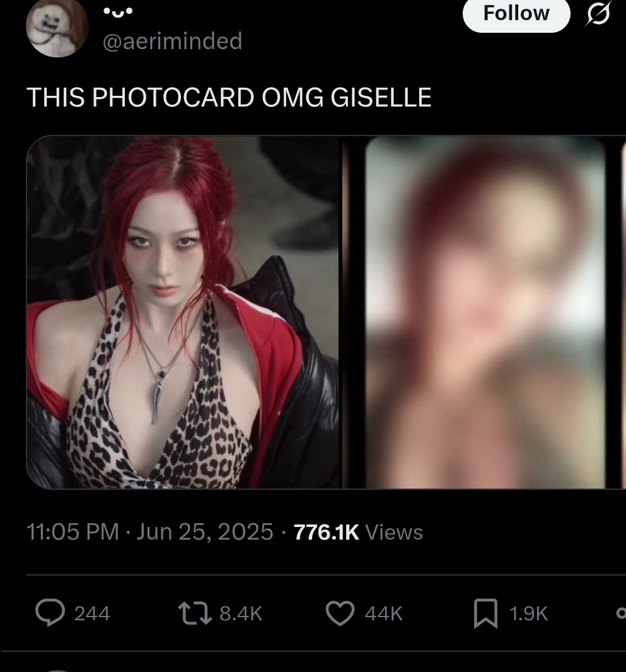The image size is (626, 672).
Task: Click the Jun 25, 2025 date
Action: 204,532
